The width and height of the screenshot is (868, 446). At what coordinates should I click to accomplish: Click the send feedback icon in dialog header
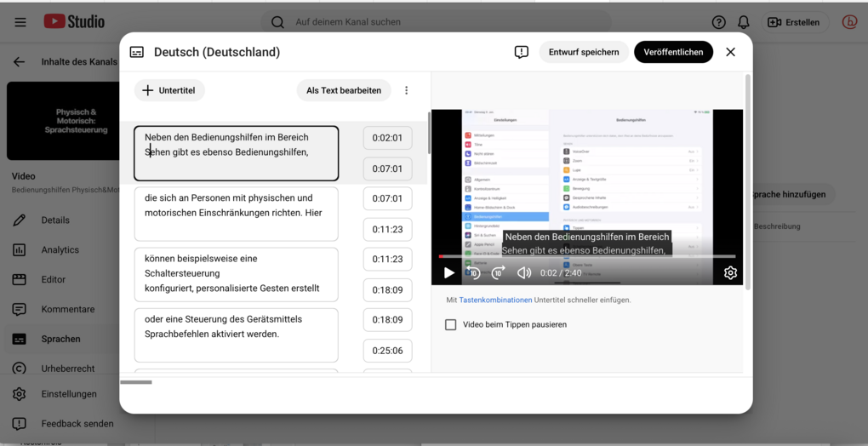522,52
